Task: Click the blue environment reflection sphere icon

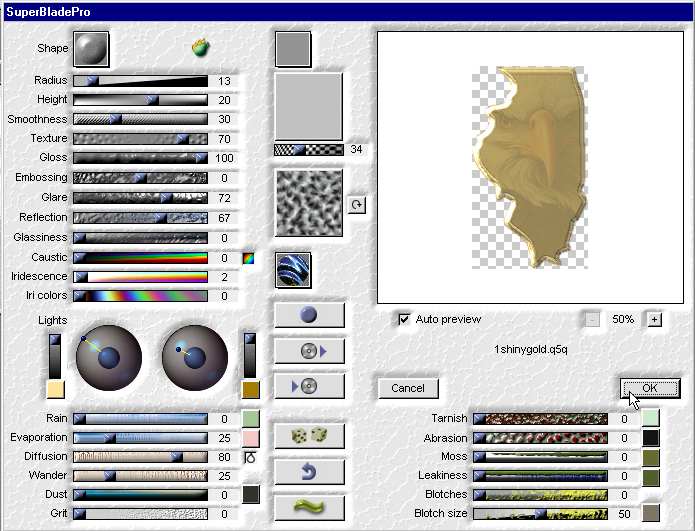Action: coord(293,270)
